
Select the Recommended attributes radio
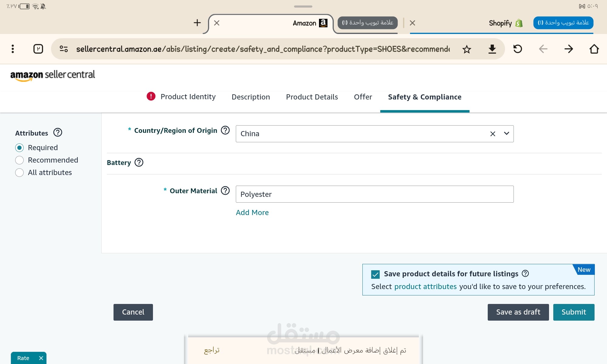tap(19, 160)
